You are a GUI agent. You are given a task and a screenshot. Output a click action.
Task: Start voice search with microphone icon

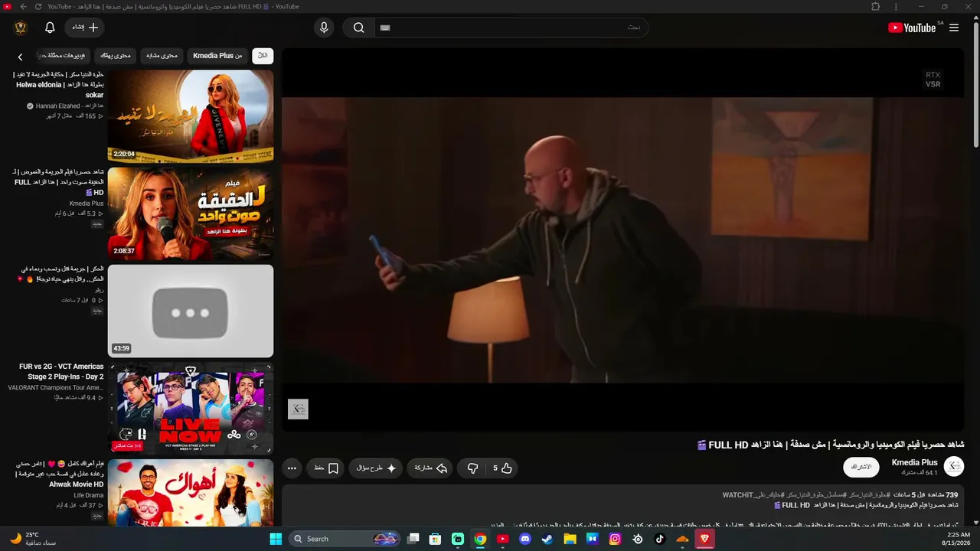(324, 28)
